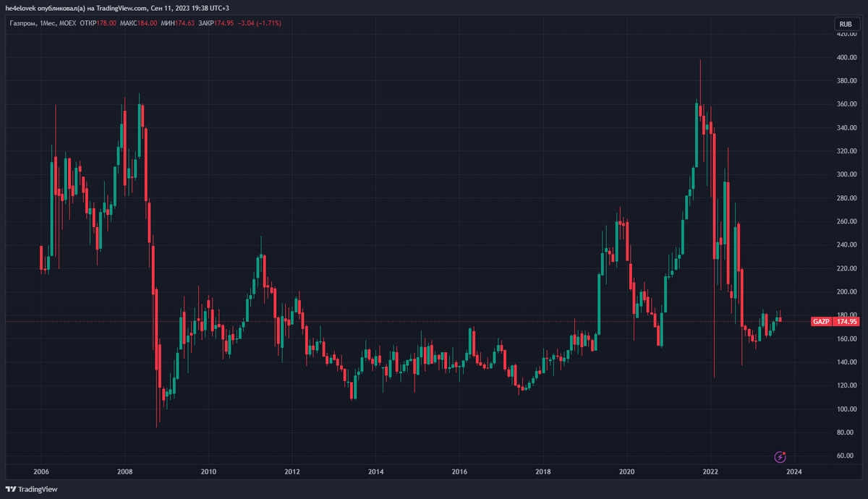The width and height of the screenshot is (868, 499).
Task: Click the 2016 label on time axis
Action: tap(459, 472)
